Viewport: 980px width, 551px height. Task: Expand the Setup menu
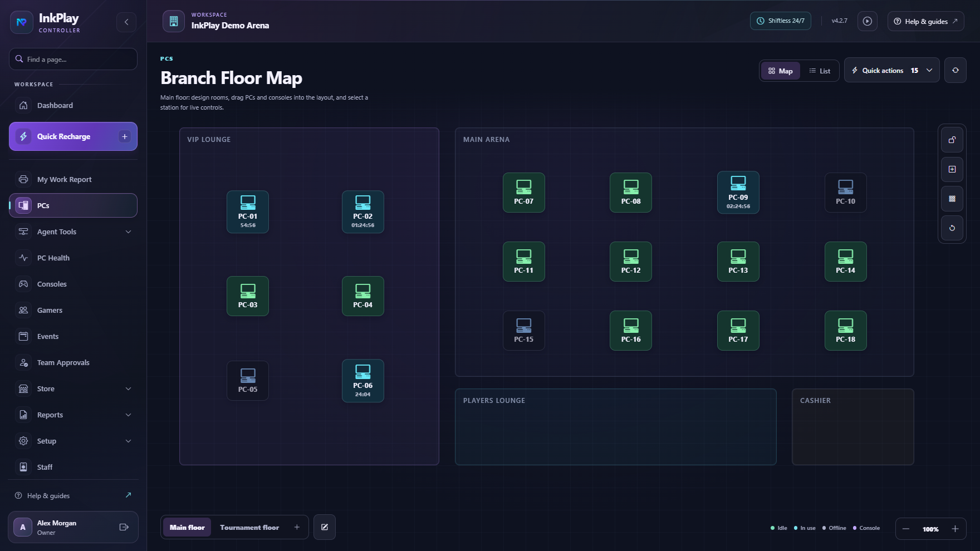point(73,441)
